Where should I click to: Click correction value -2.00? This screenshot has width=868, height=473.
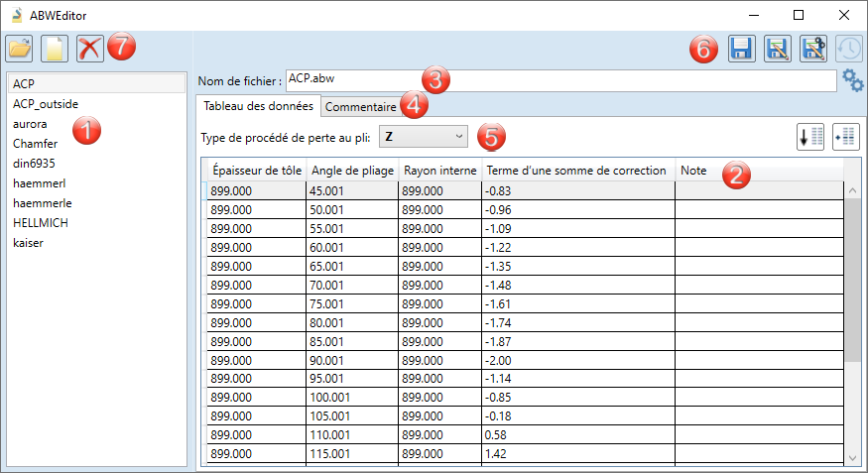click(x=578, y=360)
